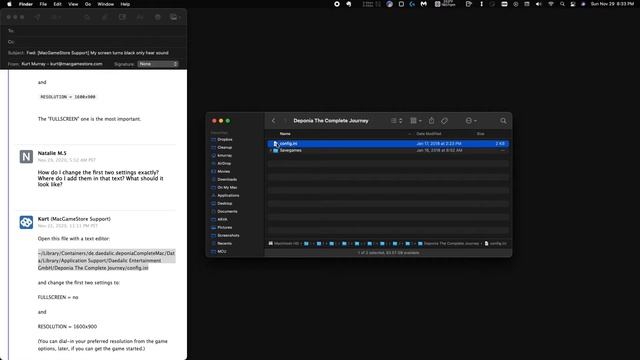The width and height of the screenshot is (640, 360).
Task: Click the Share icon in Finder toolbar
Action: point(431,120)
